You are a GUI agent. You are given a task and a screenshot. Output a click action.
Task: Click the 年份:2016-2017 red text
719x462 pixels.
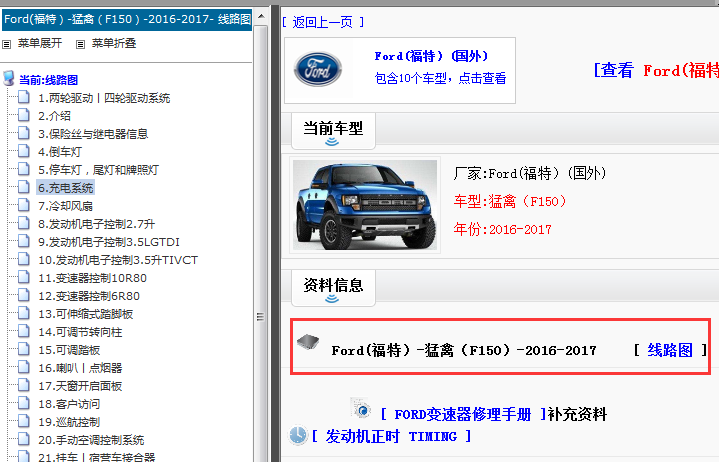(503, 229)
